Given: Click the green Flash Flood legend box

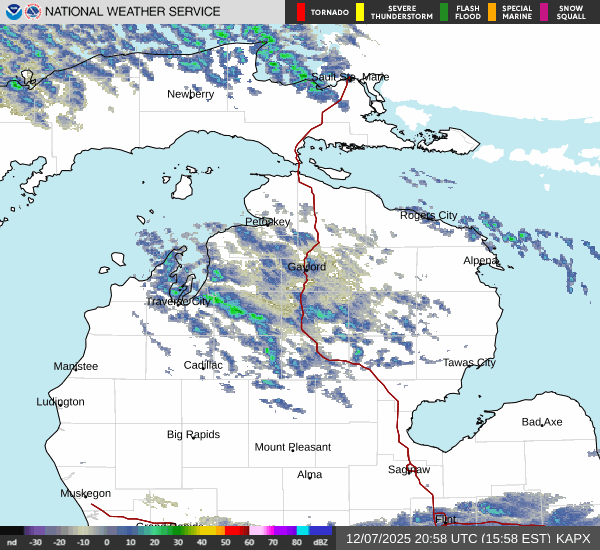Looking at the screenshot, I should coord(443,12).
